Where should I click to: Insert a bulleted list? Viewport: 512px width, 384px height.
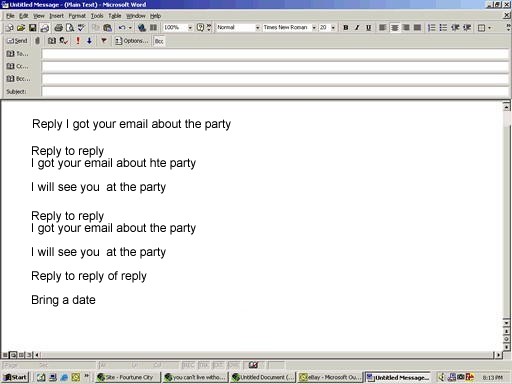443,28
